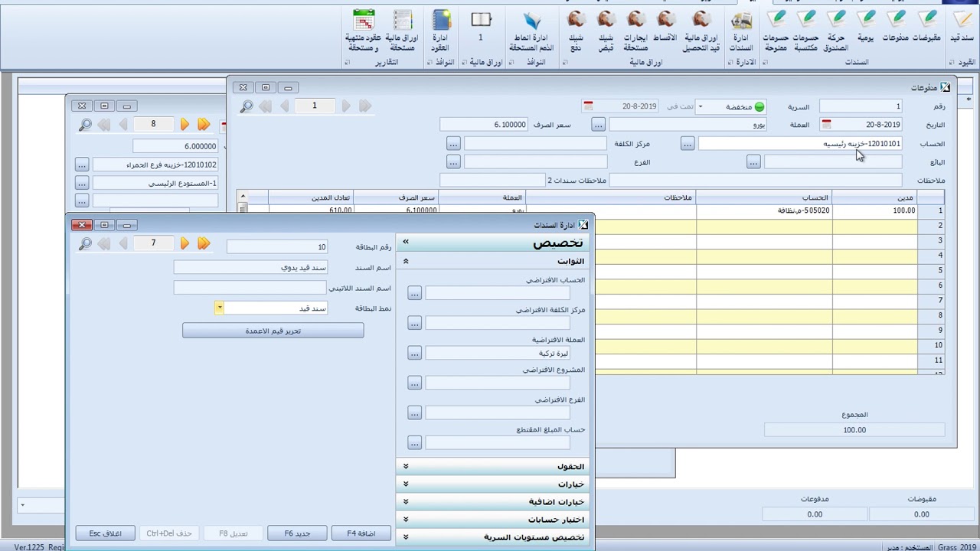Open the منخفضة secrecy dropdown
This screenshot has width=980, height=551.
point(700,107)
